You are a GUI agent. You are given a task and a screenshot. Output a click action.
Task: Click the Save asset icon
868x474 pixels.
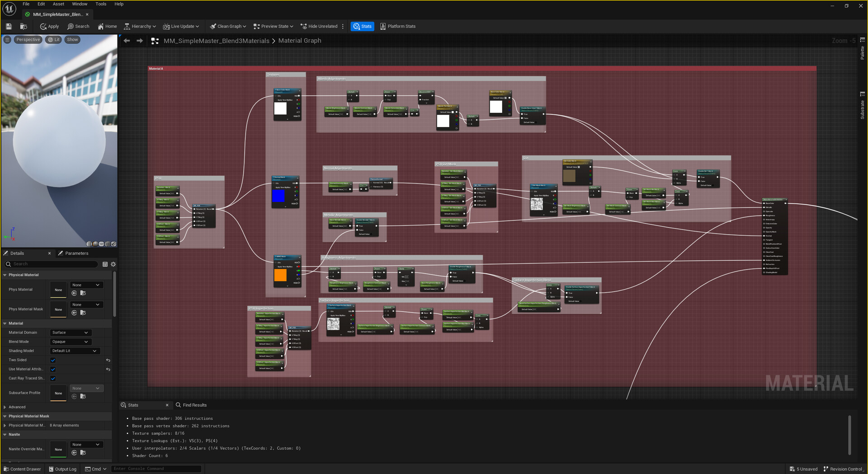point(9,26)
